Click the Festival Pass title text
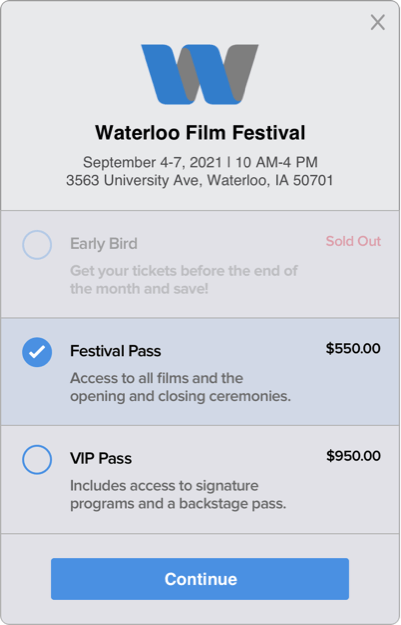The width and height of the screenshot is (401, 625). (116, 351)
